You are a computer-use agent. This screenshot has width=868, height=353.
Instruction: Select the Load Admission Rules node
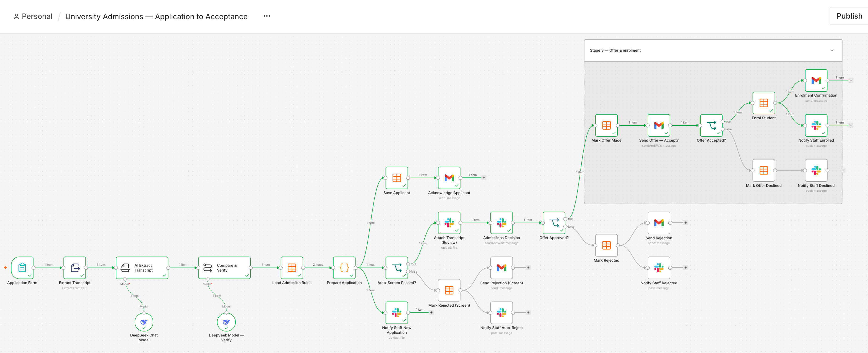292,268
